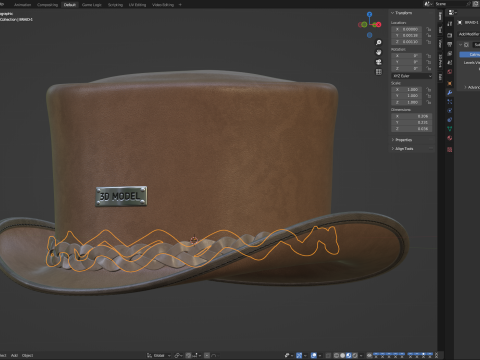Expand the Advanced section of the modifier

point(472,87)
